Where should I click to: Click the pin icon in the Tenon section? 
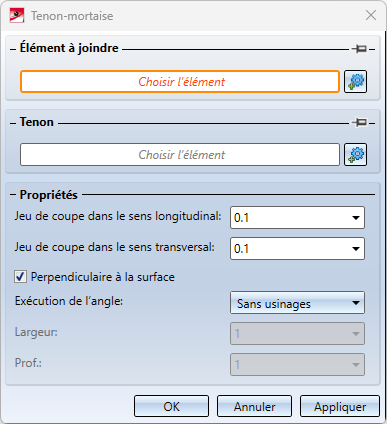360,123
